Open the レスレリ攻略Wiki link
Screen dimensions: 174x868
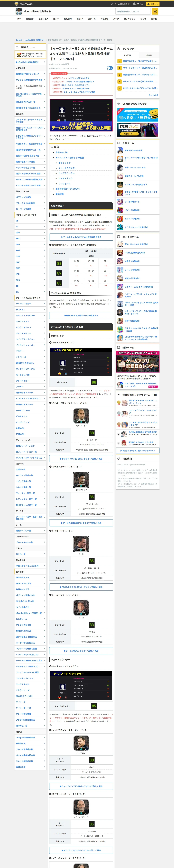click(x=132, y=270)
